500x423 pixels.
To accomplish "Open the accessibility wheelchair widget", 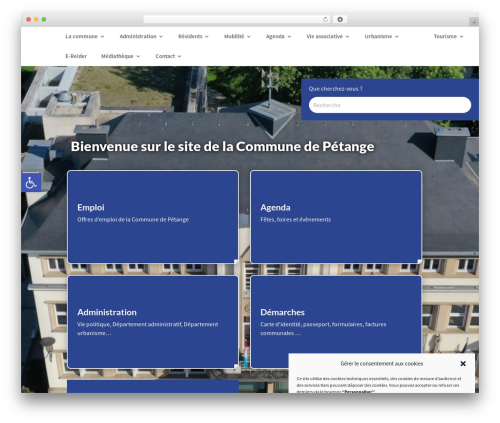I will click(x=31, y=182).
